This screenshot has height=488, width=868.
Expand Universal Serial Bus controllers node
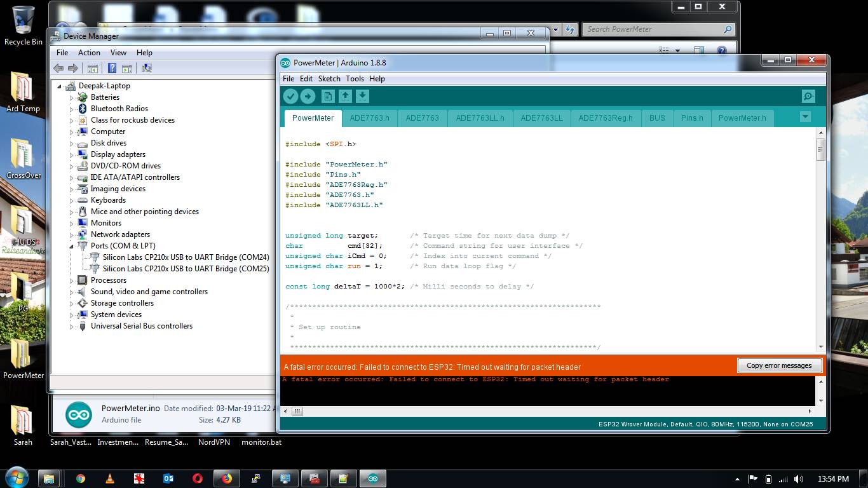(72, 326)
